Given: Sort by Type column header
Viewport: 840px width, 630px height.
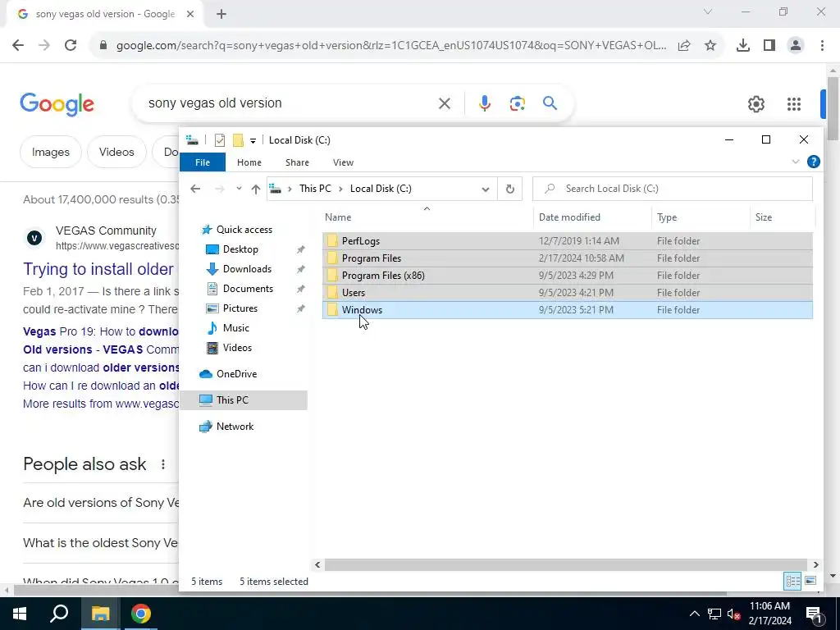Looking at the screenshot, I should [x=701, y=217].
